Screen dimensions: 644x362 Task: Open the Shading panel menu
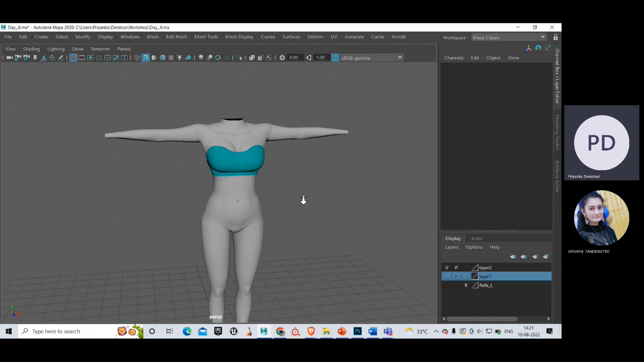(31, 49)
